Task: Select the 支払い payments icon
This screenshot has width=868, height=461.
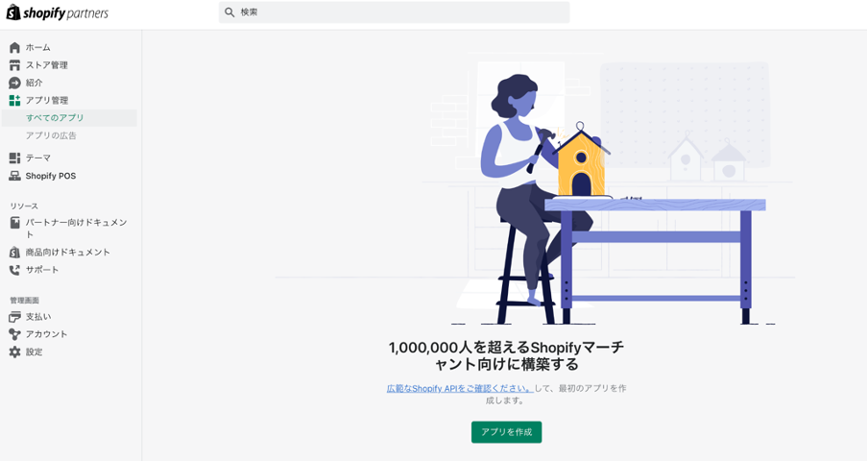Action: [x=15, y=317]
